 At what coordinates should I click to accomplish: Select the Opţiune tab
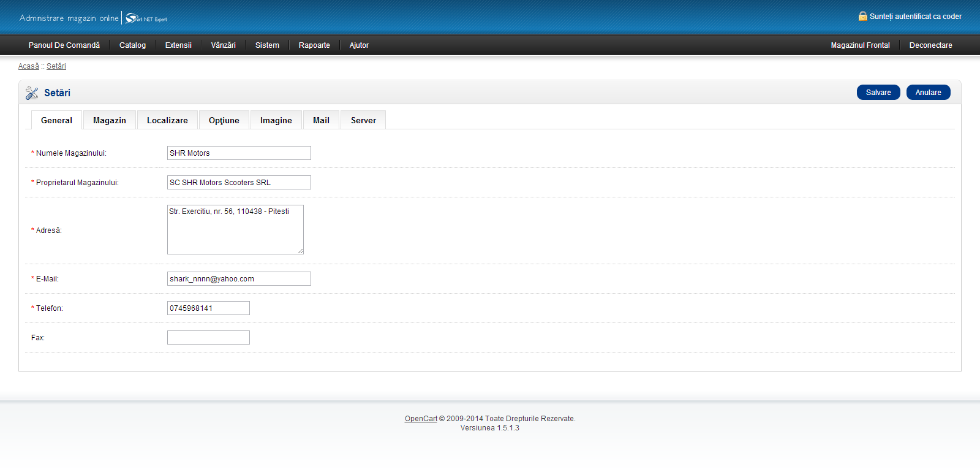pyautogui.click(x=224, y=121)
